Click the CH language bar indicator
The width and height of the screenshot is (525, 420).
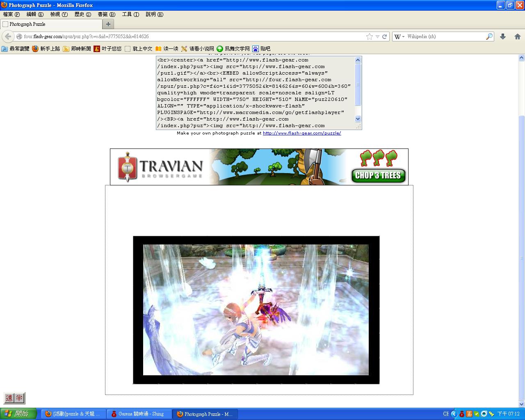tap(446, 414)
